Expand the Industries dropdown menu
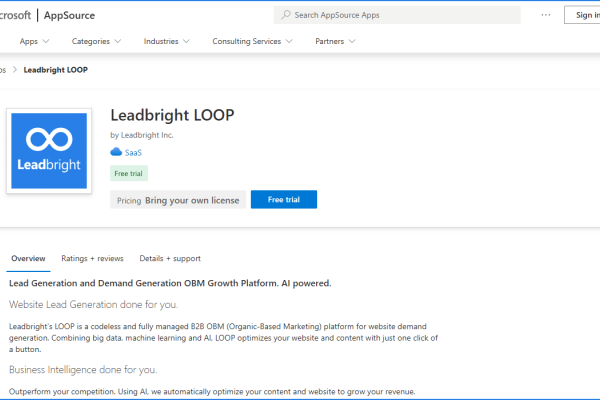The image size is (600, 400). 166,41
